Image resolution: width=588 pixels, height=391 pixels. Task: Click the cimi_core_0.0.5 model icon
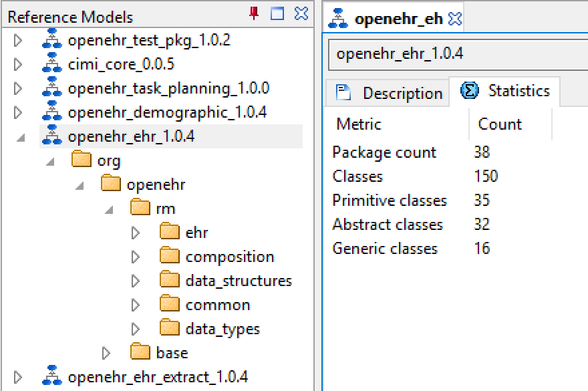click(51, 63)
